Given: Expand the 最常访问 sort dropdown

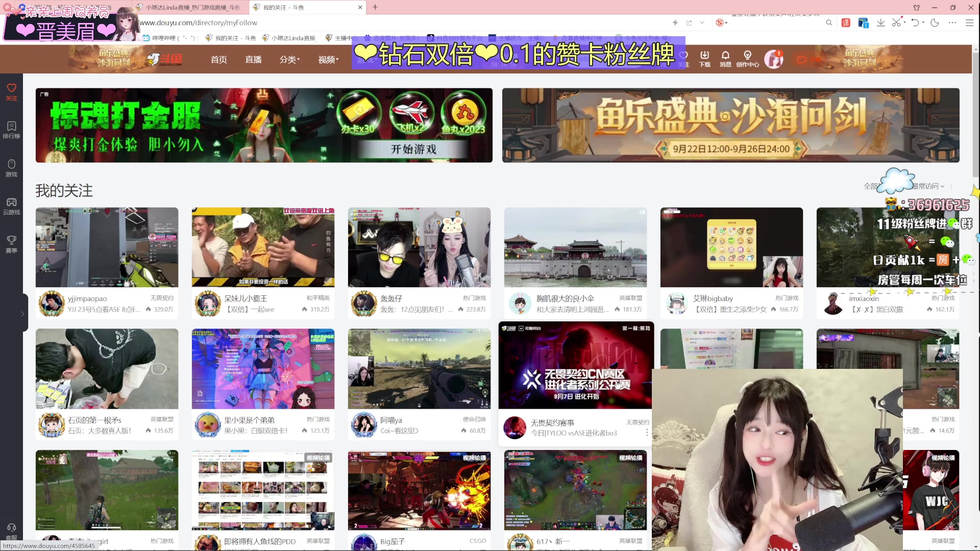Looking at the screenshot, I should [x=928, y=186].
